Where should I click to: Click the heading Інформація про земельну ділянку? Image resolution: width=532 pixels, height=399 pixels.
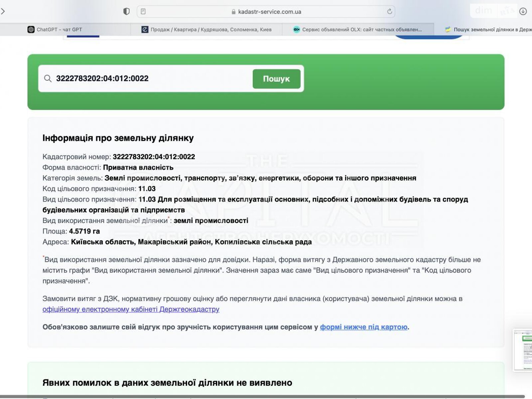point(118,138)
